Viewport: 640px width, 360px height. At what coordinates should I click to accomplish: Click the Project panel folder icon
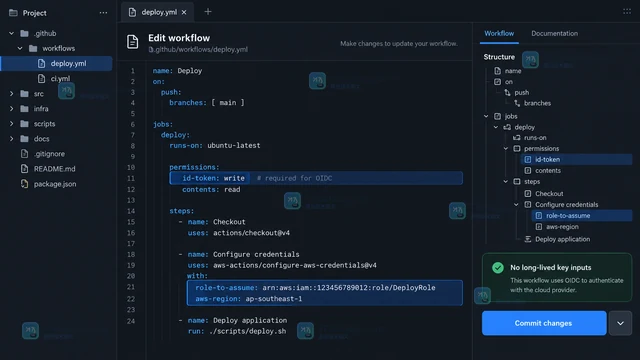point(13,13)
